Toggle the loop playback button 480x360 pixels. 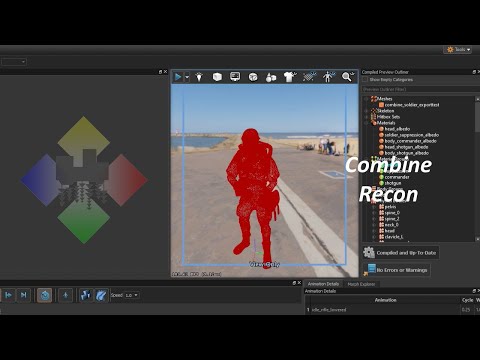click(x=45, y=295)
